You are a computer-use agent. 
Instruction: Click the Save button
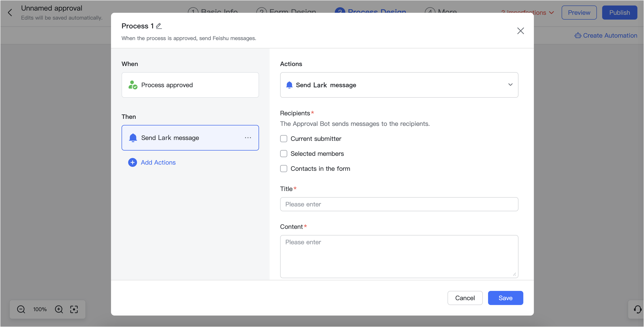505,298
